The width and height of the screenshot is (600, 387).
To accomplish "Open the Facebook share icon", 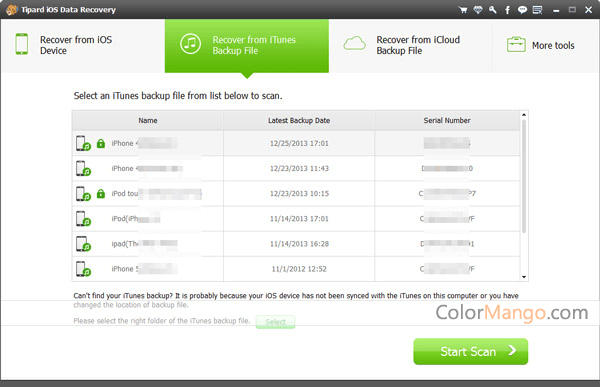I will coord(507,10).
